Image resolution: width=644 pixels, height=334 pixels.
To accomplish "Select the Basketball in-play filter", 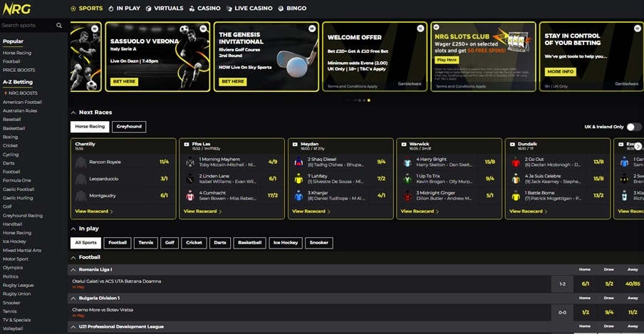I will [x=250, y=243].
